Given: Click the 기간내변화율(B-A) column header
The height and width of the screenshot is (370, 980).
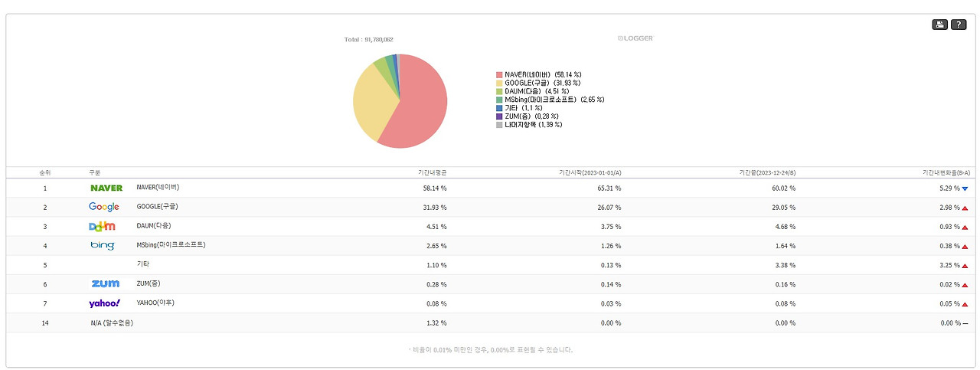Looking at the screenshot, I should click(945, 173).
